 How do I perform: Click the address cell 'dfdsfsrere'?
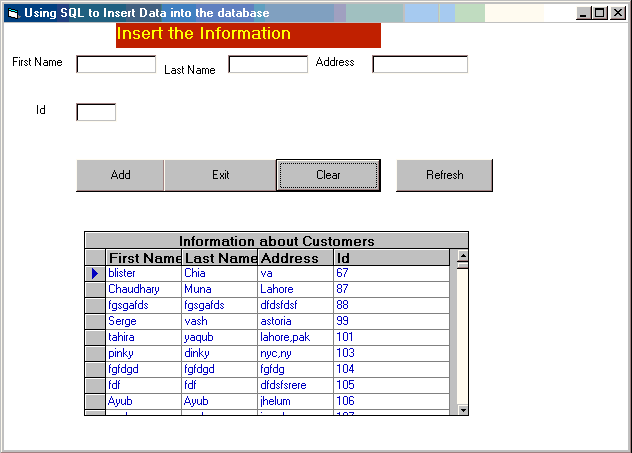click(x=295, y=385)
